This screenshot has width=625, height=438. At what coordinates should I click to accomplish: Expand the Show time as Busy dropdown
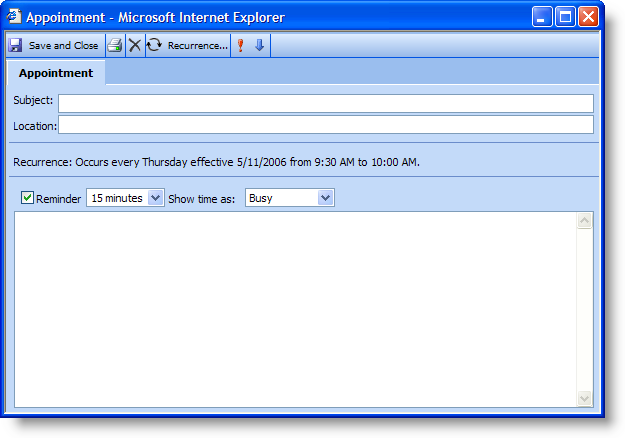pyautogui.click(x=289, y=198)
